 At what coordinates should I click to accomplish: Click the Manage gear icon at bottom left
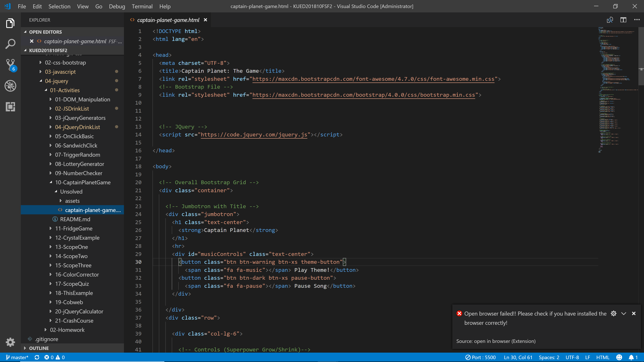click(x=10, y=342)
